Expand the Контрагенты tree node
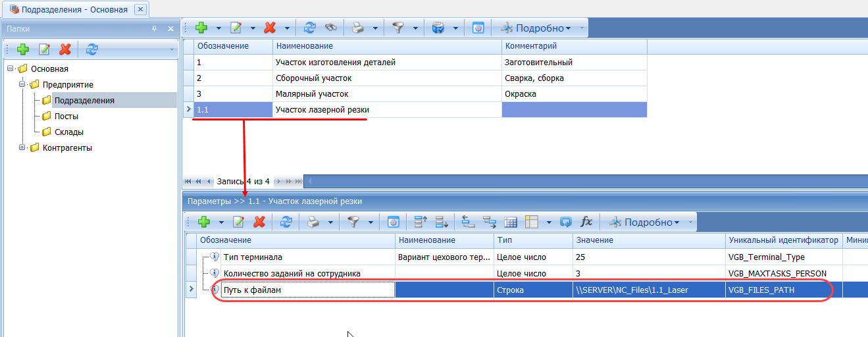The width and height of the screenshot is (868, 337). coord(22,147)
